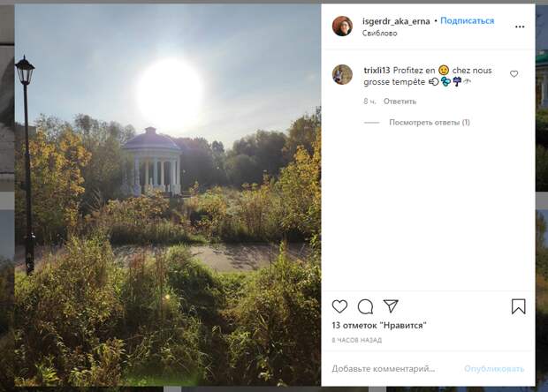Open the isgerdr_aka_erna username link
The image size is (548, 392).
[x=396, y=21]
